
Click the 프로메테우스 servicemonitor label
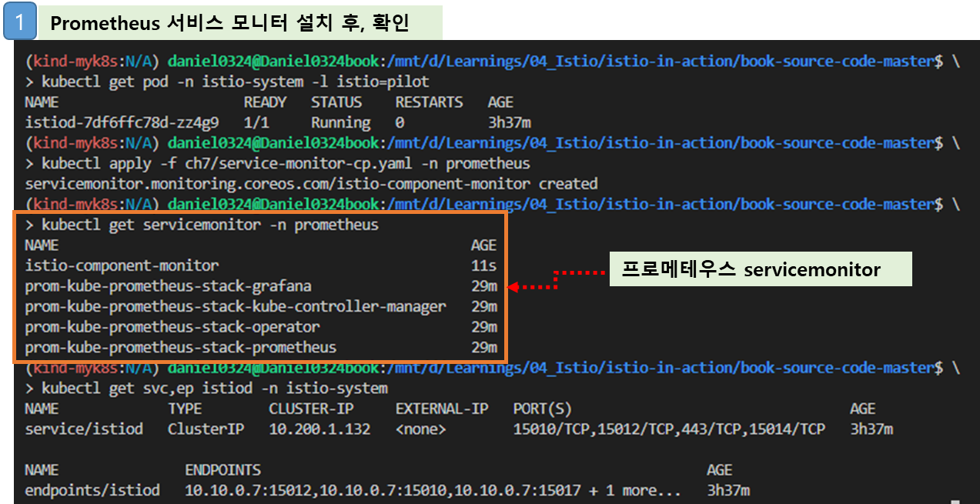click(x=751, y=269)
